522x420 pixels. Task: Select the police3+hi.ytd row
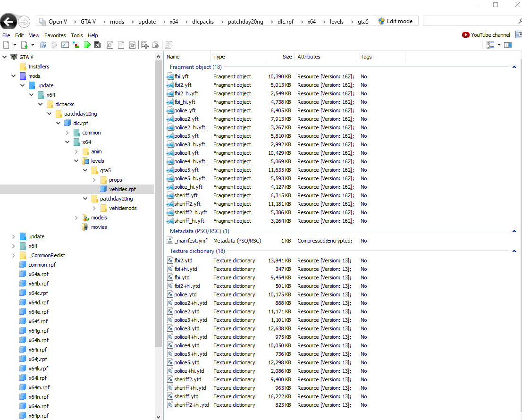(x=263, y=320)
